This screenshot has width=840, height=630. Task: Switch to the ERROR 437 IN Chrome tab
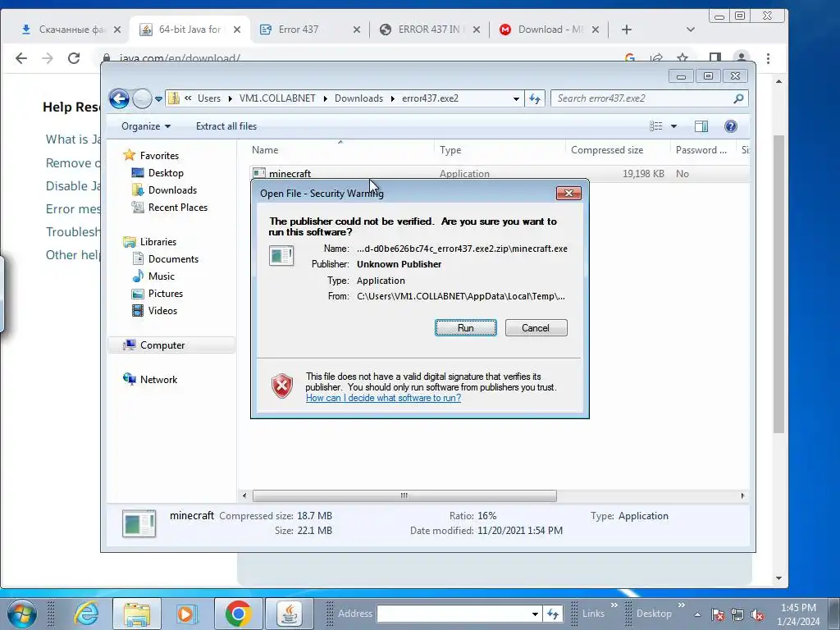(428, 30)
